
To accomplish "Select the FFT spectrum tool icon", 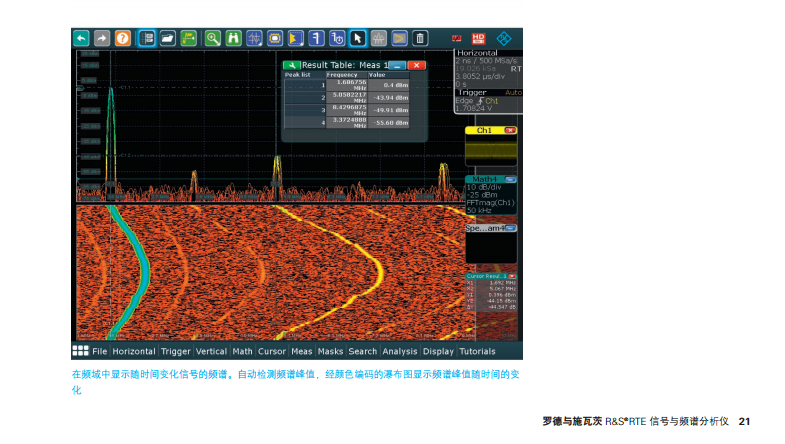I will (378, 39).
